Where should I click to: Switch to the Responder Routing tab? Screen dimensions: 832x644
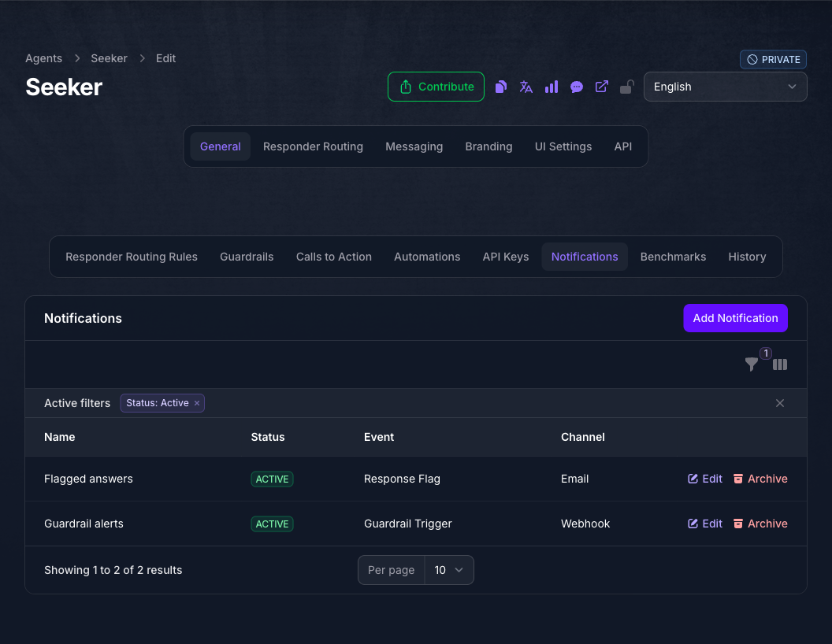tap(313, 146)
